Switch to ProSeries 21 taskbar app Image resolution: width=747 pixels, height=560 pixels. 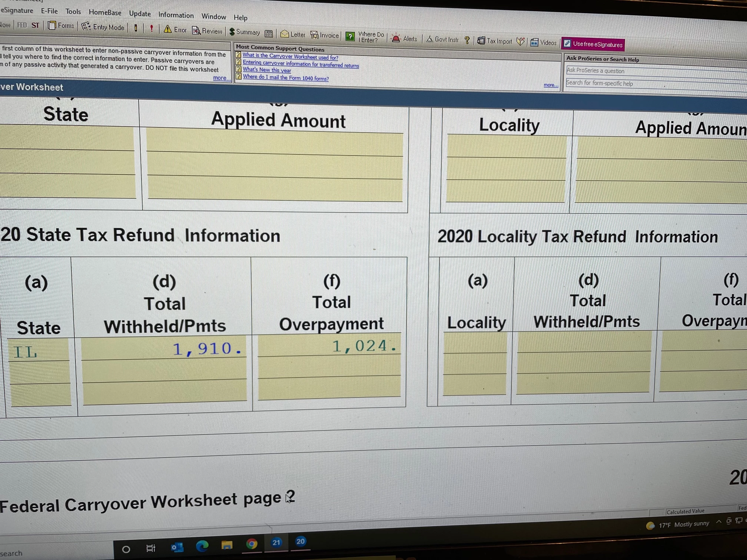click(x=276, y=543)
